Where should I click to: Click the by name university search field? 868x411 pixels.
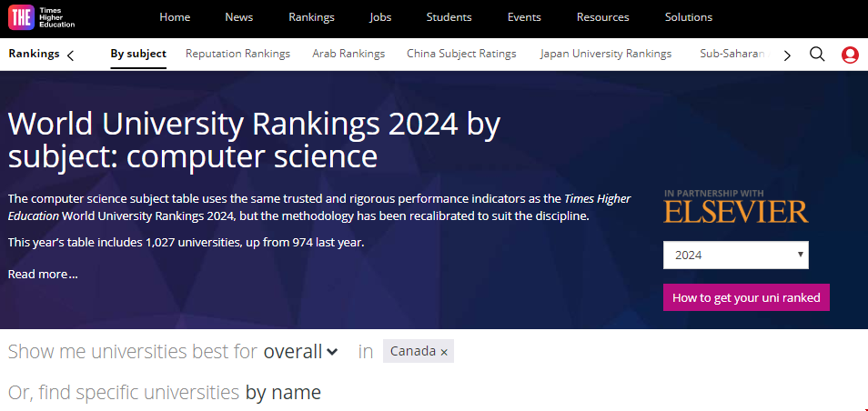283,393
